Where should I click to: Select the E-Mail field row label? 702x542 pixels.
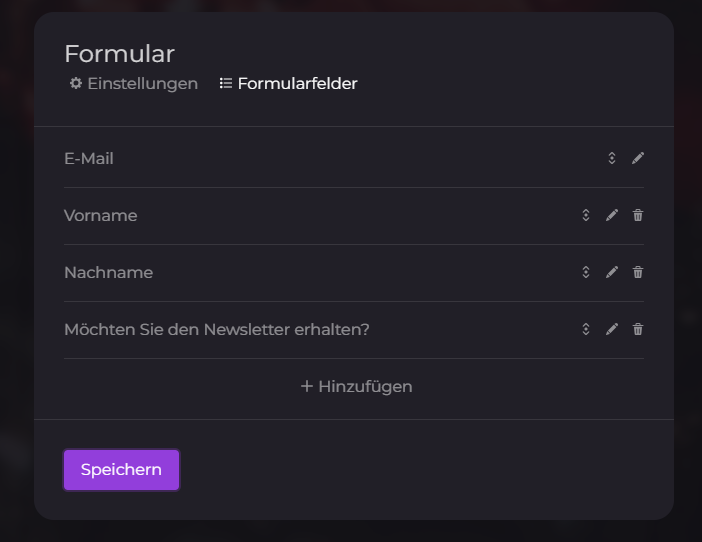[x=89, y=158]
